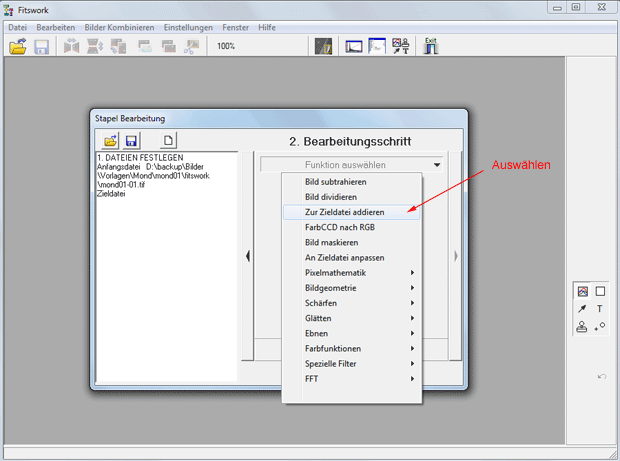Choose Bild dividieren from the list

352,197
